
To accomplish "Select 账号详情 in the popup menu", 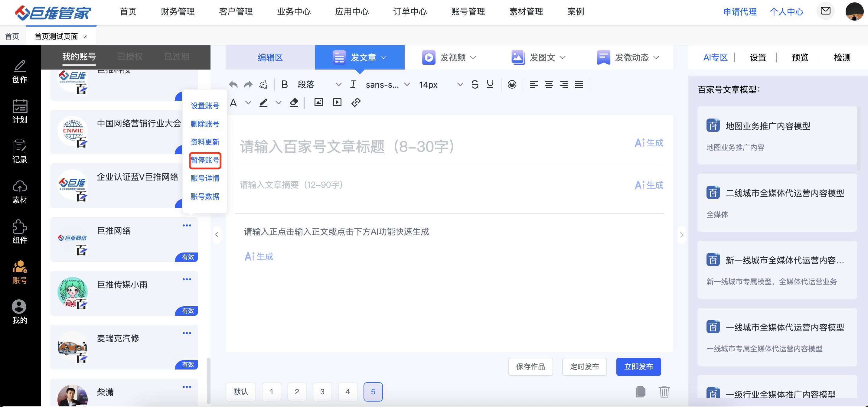I will 205,178.
